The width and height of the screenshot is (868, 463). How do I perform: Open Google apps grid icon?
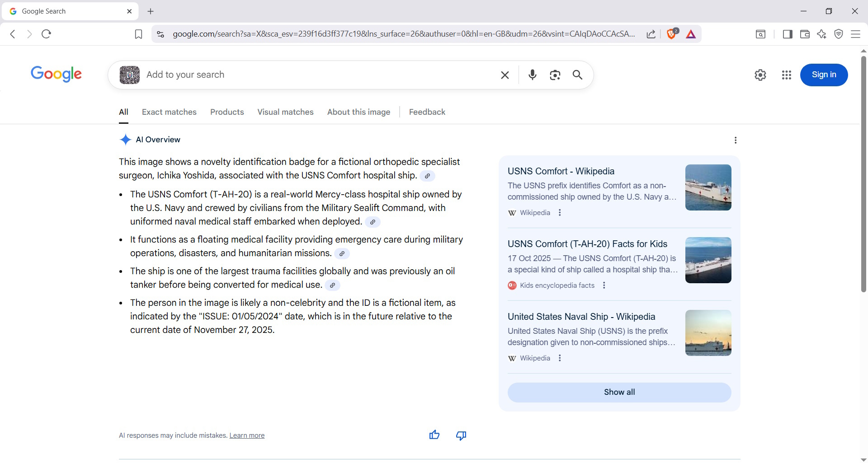click(787, 75)
